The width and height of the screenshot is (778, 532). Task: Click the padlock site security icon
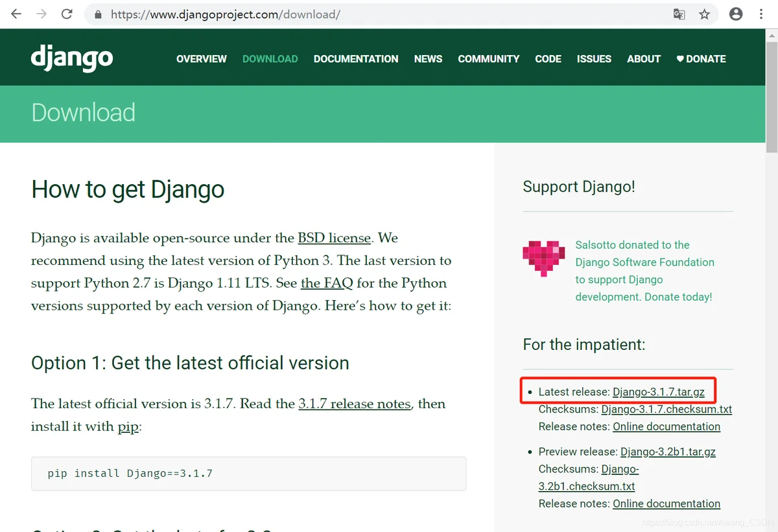[98, 14]
